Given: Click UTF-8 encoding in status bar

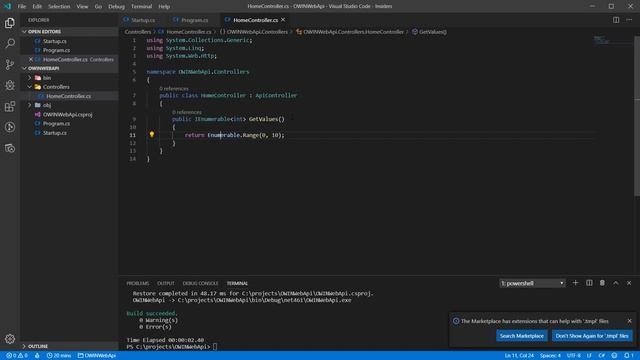Looking at the screenshot, I should coord(573,356).
